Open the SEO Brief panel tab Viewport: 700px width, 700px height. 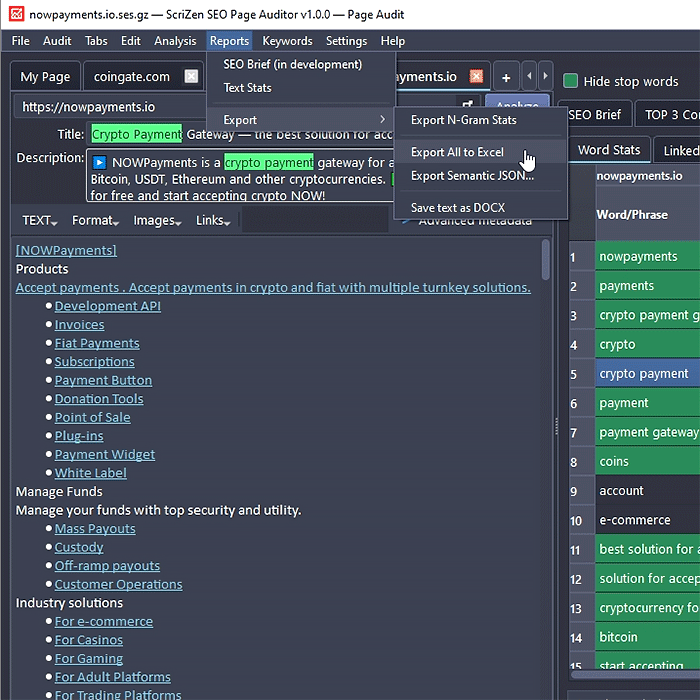(x=594, y=115)
